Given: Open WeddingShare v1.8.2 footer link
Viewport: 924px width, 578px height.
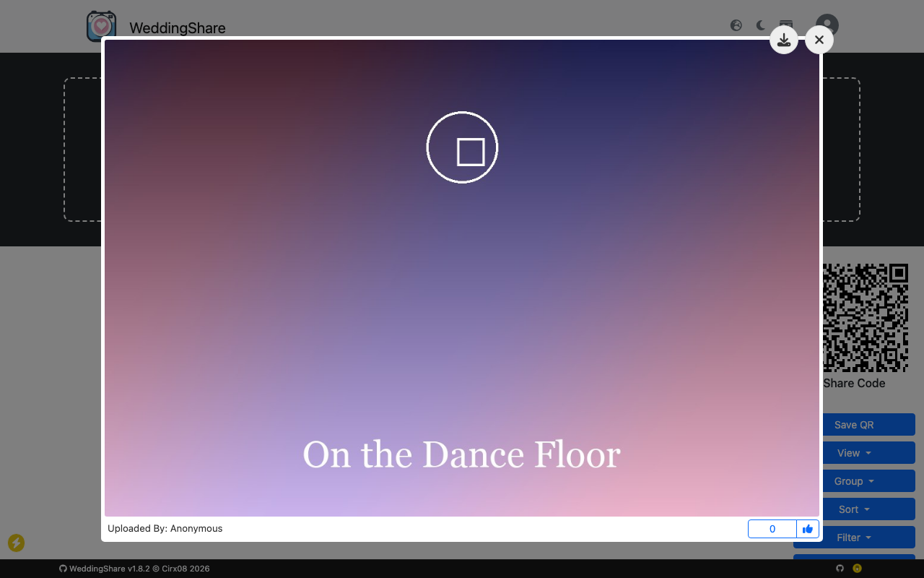Looking at the screenshot, I should tap(134, 569).
